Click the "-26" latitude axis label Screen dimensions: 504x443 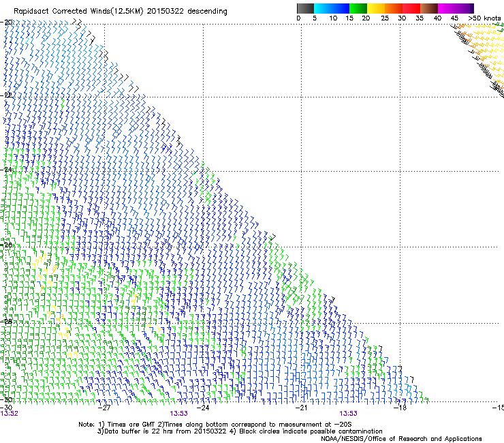6,245
